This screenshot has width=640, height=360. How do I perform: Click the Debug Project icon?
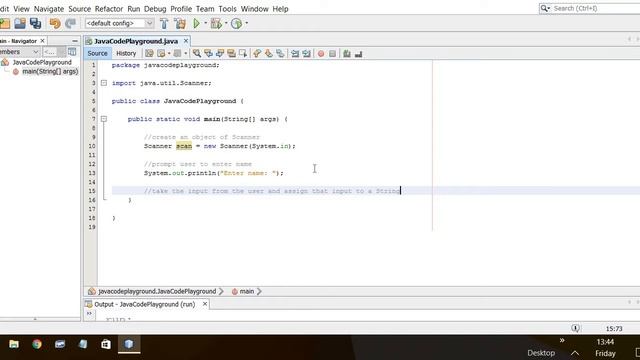(216, 23)
